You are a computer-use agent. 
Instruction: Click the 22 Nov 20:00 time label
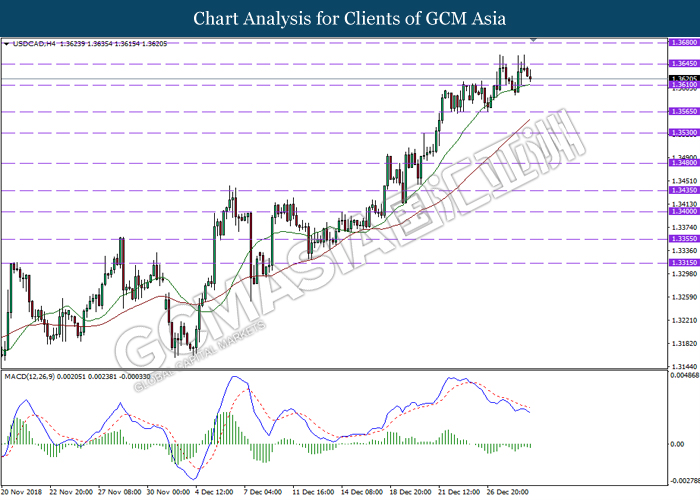tap(71, 492)
